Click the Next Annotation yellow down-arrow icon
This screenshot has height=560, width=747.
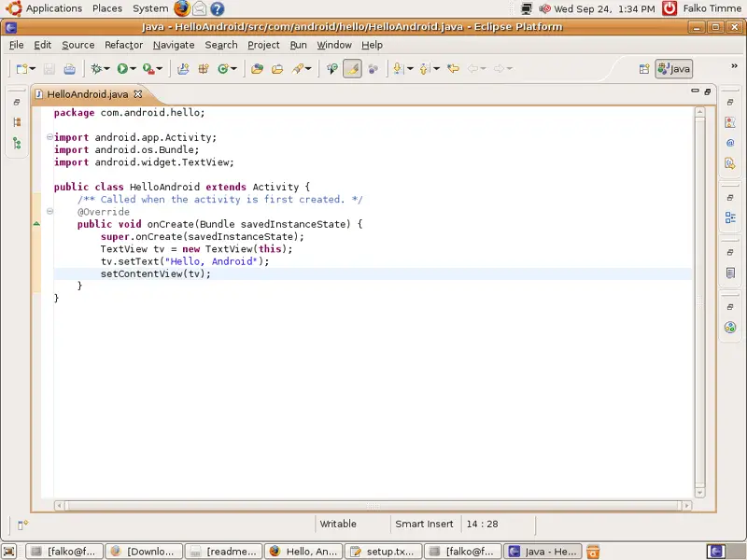pos(398,69)
